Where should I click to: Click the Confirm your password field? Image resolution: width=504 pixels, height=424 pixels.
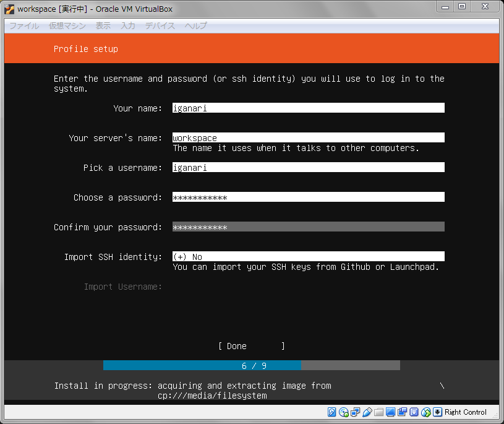click(x=308, y=227)
